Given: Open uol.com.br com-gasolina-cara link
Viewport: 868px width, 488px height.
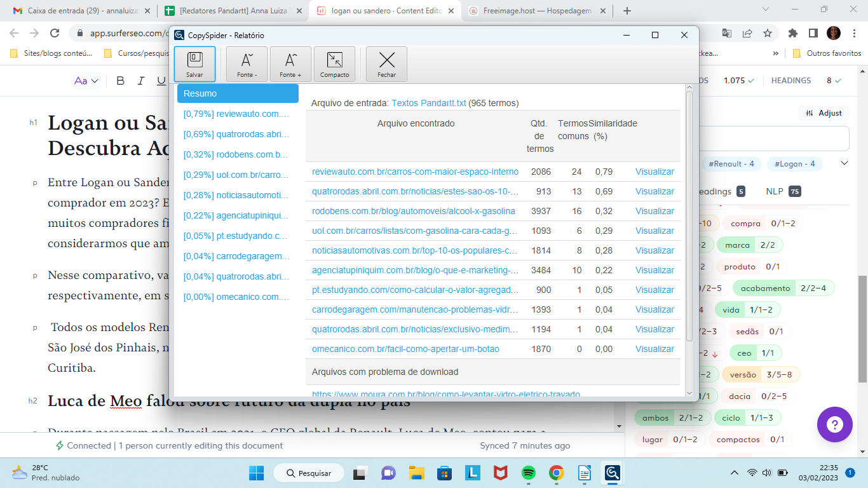Looking at the screenshot, I should (415, 231).
